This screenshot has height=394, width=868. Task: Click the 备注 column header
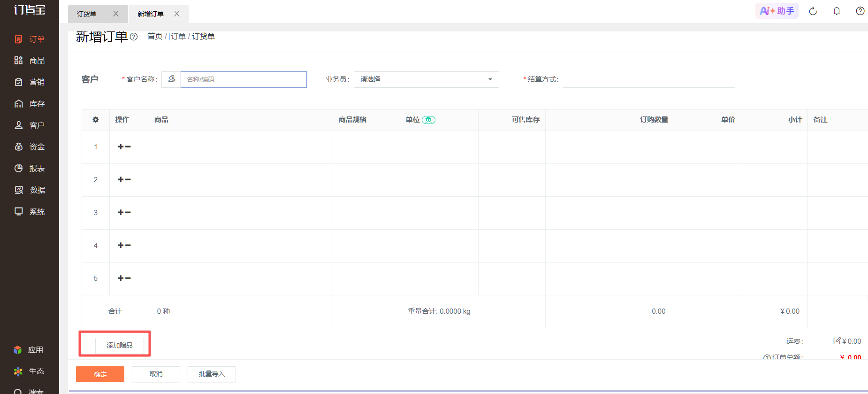(x=838, y=120)
